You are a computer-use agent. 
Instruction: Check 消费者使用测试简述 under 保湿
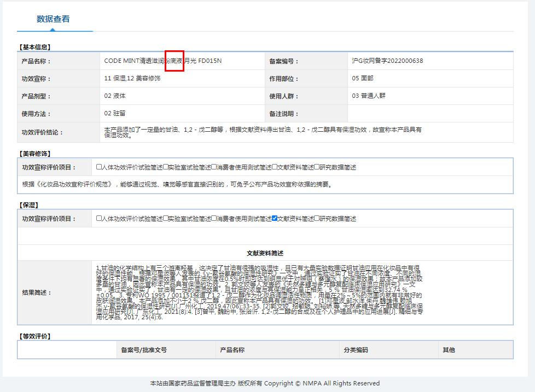(x=214, y=219)
